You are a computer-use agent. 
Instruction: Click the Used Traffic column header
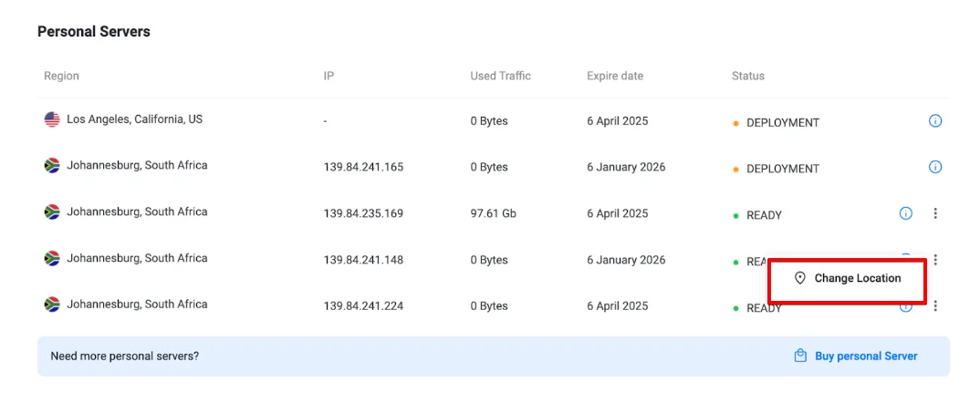pyautogui.click(x=500, y=76)
